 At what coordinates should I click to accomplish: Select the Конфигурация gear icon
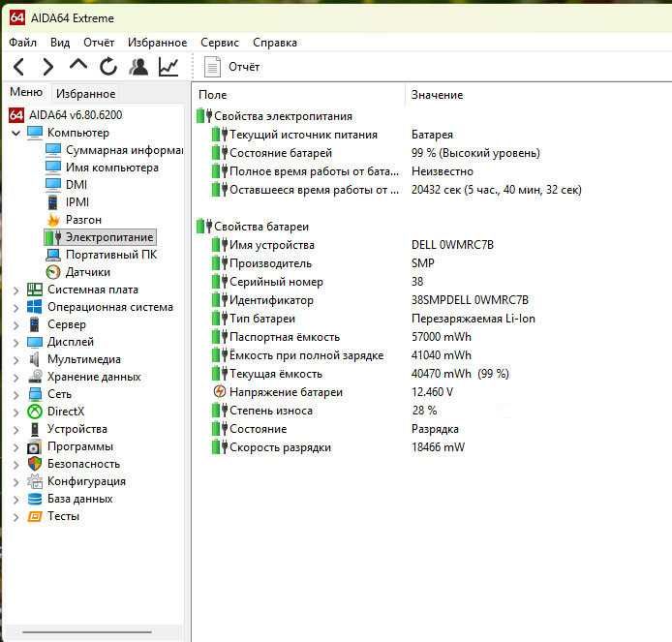pos(35,481)
